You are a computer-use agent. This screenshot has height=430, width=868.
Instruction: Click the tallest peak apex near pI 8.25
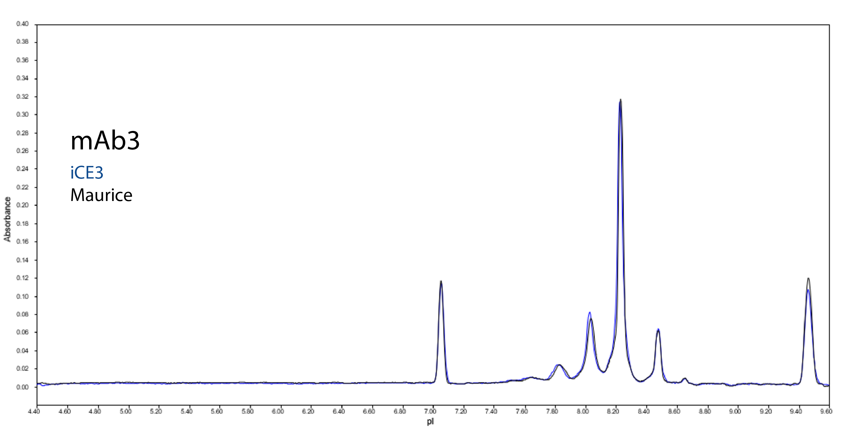pyautogui.click(x=620, y=100)
